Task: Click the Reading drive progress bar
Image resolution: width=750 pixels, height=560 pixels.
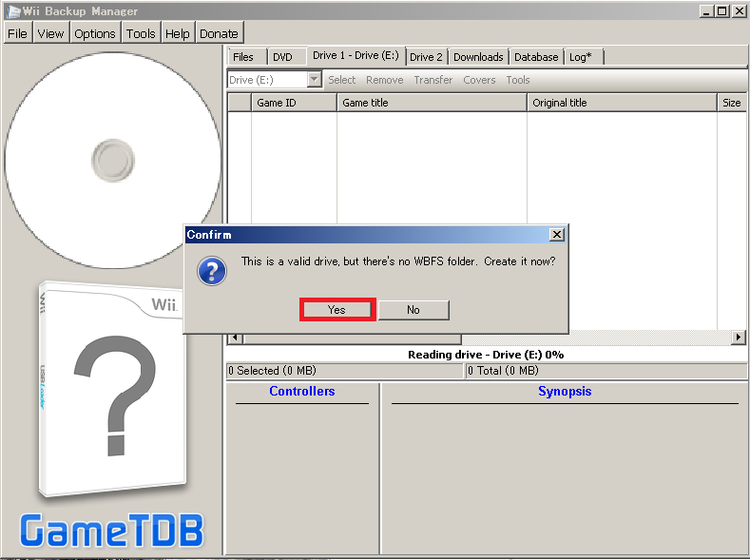Action: [486, 355]
